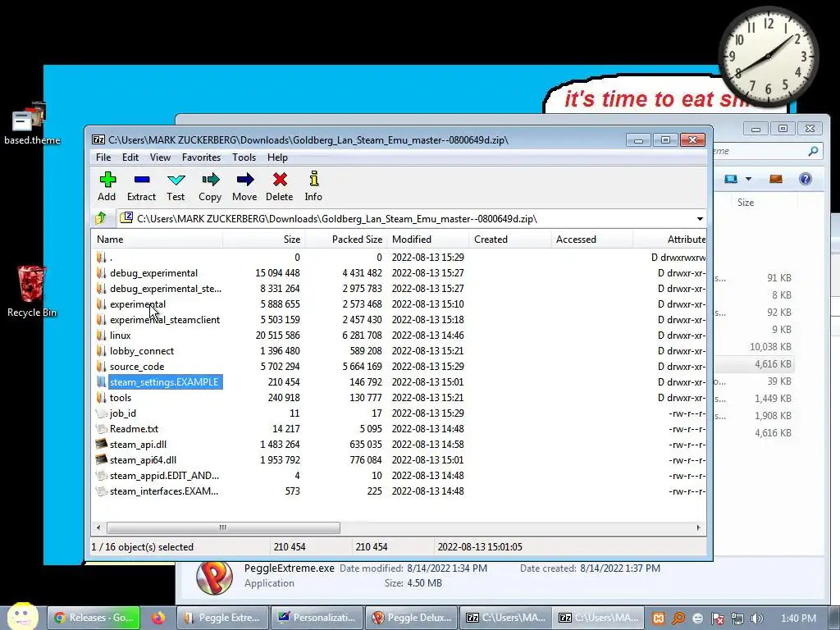Sort by the Size column header in 7-Zip
This screenshot has height=630, width=840.
click(x=263, y=240)
